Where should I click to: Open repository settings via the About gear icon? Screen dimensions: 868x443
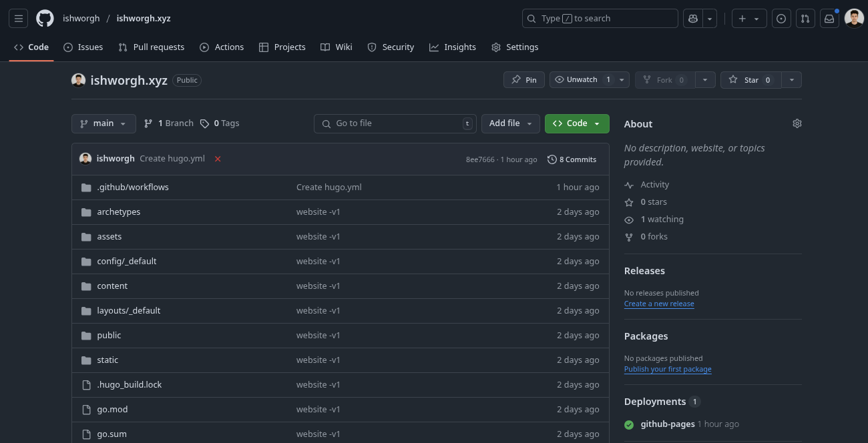tap(797, 123)
